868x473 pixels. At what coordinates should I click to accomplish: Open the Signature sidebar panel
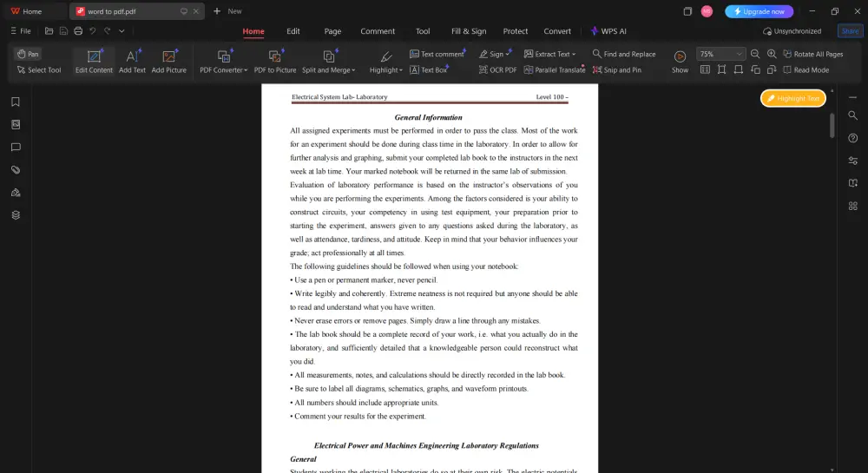(x=16, y=193)
